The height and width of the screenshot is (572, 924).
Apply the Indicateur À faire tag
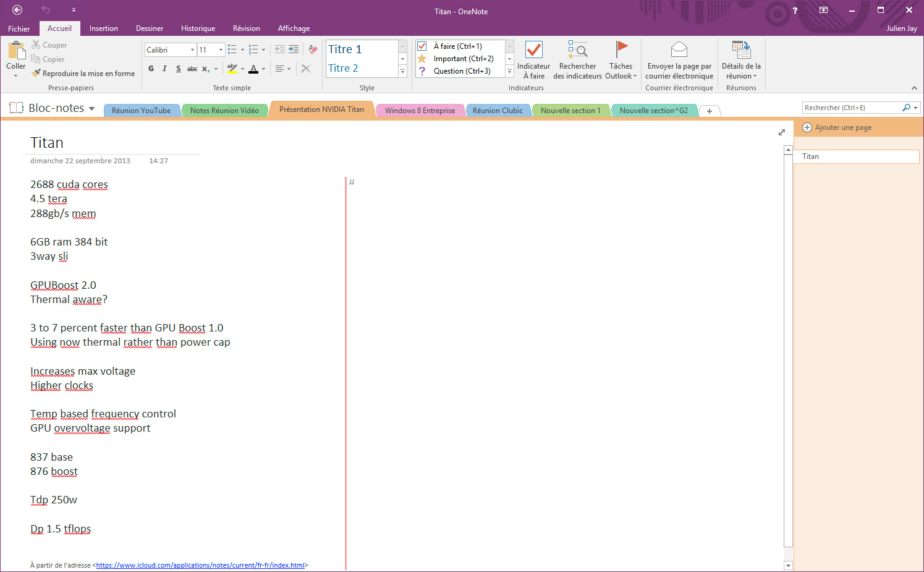click(533, 59)
